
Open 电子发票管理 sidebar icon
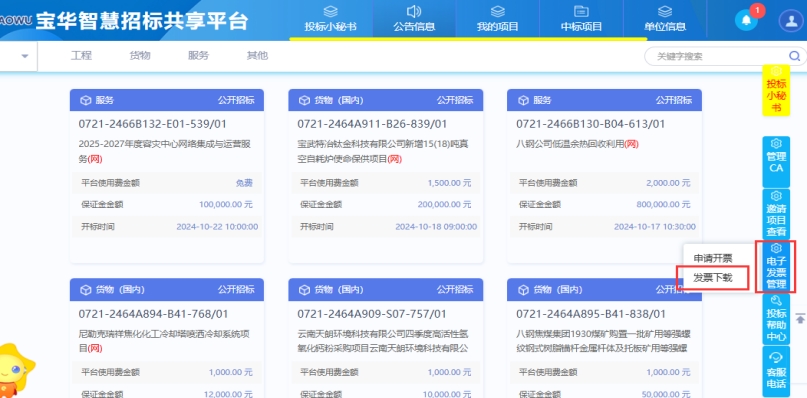(x=776, y=266)
